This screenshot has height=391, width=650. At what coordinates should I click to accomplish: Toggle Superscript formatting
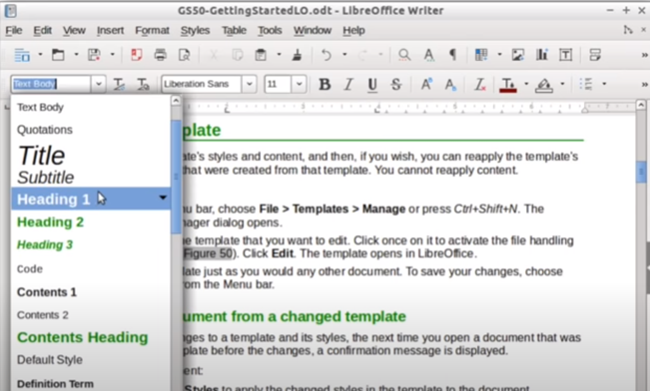[426, 85]
